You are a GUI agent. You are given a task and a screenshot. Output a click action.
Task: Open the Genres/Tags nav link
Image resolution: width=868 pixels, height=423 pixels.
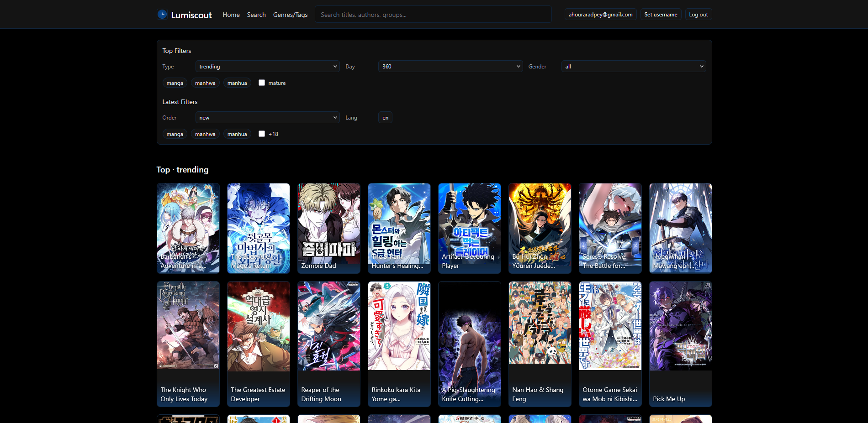[290, 15]
